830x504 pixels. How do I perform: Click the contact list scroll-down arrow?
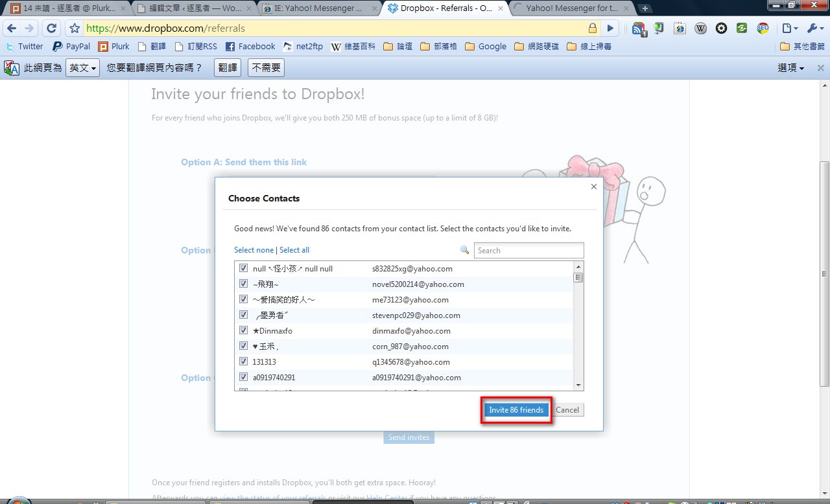pyautogui.click(x=578, y=385)
